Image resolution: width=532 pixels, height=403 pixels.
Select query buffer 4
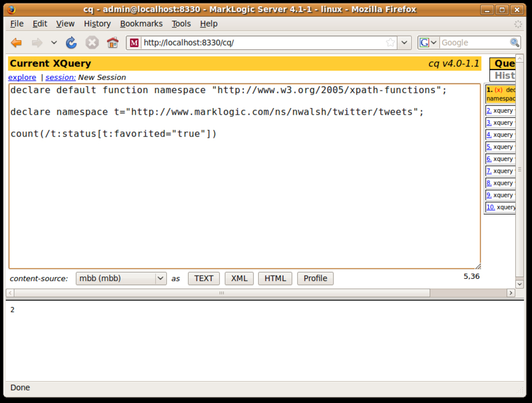[x=489, y=135]
